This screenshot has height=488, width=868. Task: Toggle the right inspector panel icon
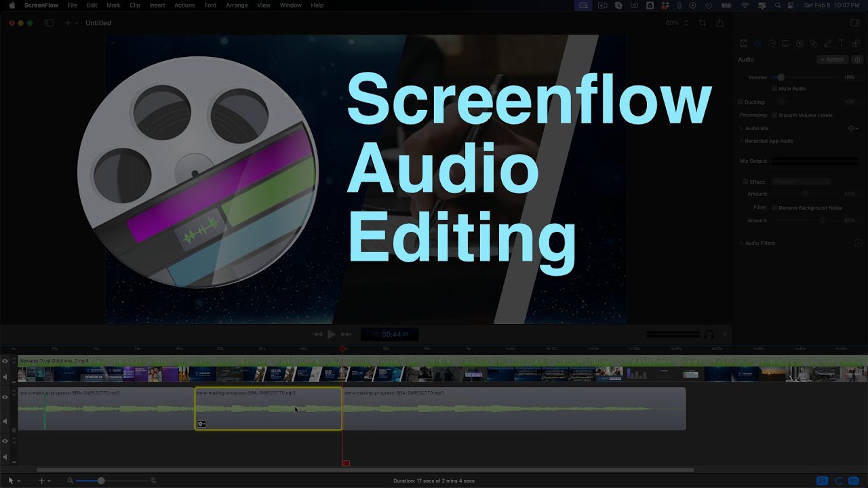point(854,23)
